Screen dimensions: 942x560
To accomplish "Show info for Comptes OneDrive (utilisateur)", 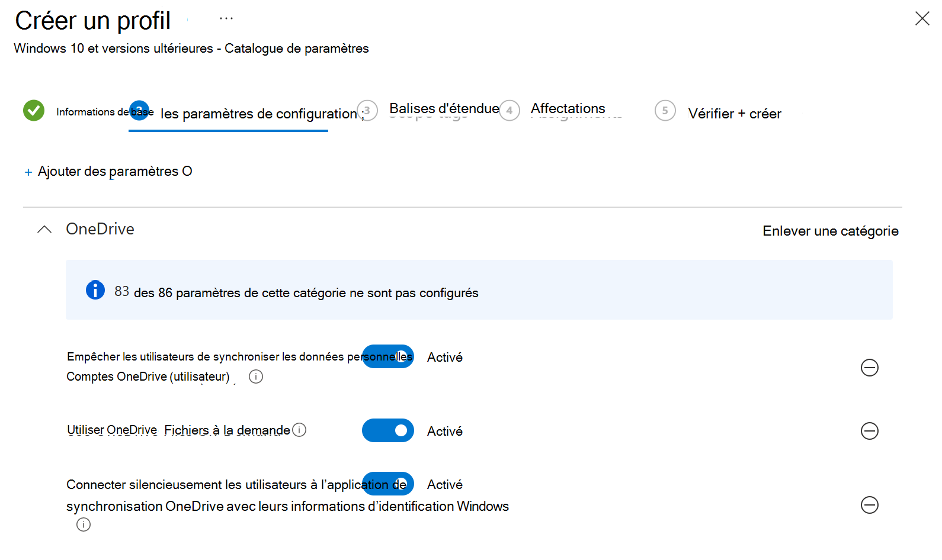I will click(x=256, y=376).
